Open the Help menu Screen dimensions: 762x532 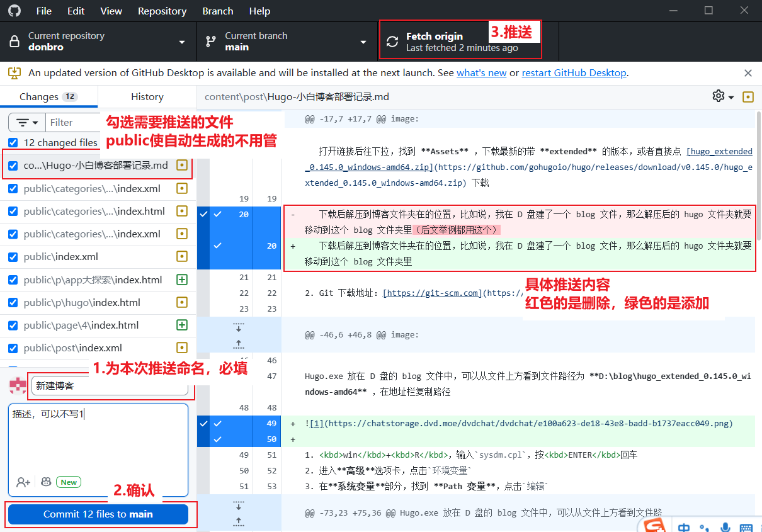[259, 11]
